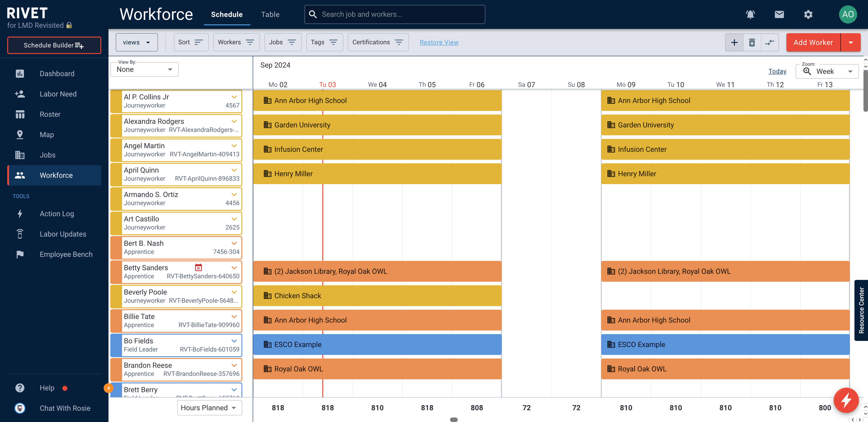The width and height of the screenshot is (868, 422).
Task: Click the Dashboard sidebar icon
Action: click(x=20, y=73)
